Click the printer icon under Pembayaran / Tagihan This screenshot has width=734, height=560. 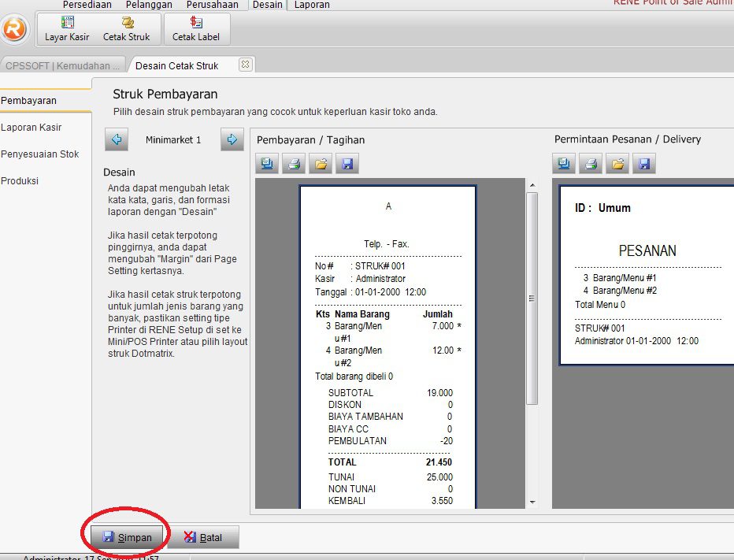coord(294,163)
